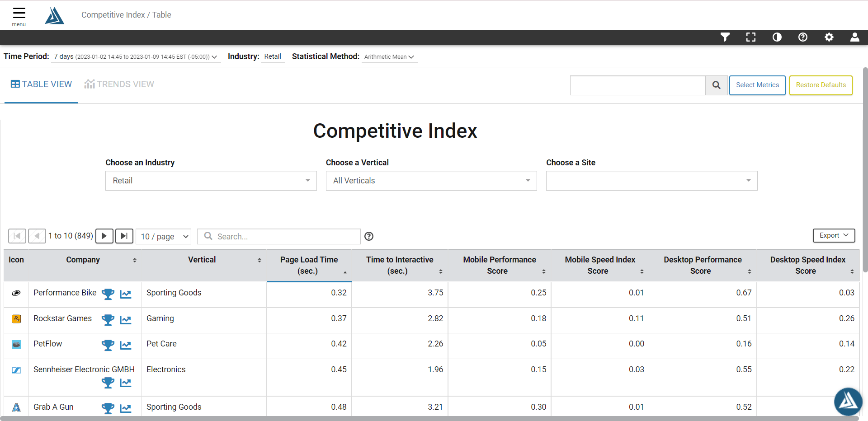
Task: Click the trophy icon next to Performance Bike
Action: click(108, 294)
